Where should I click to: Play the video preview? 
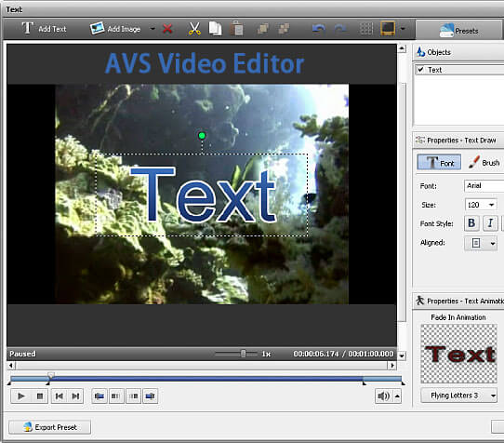(20, 396)
